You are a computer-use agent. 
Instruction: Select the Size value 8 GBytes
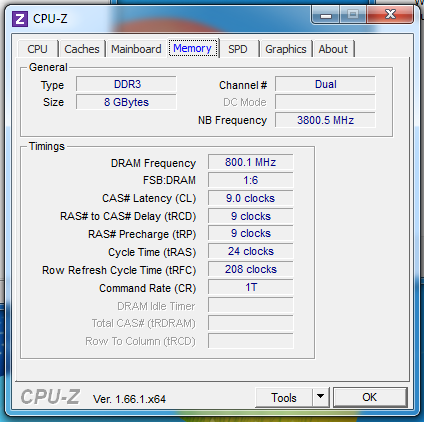pos(126,102)
